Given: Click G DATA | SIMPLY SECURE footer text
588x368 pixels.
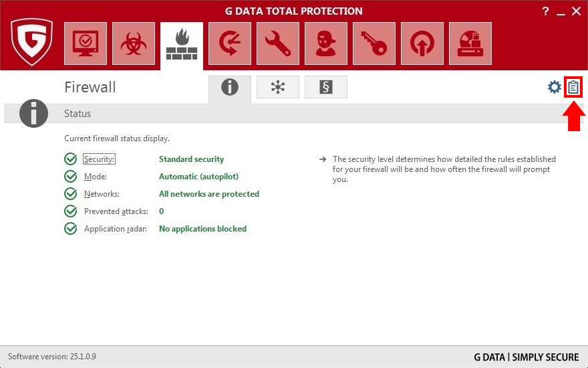Looking at the screenshot, I should pyautogui.click(x=526, y=357).
